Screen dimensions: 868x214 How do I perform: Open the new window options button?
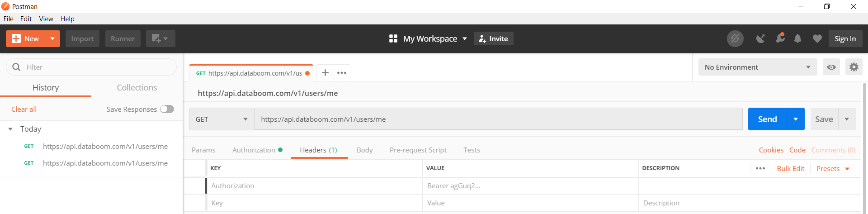(160, 39)
